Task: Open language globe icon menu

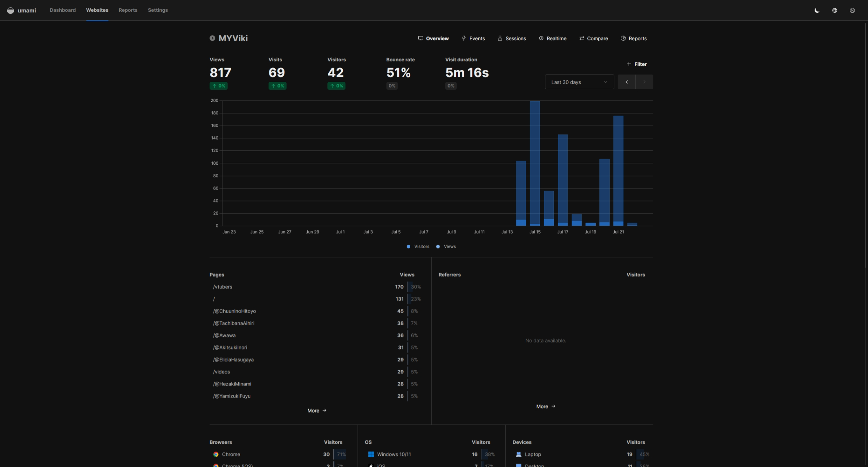Action: point(834,10)
